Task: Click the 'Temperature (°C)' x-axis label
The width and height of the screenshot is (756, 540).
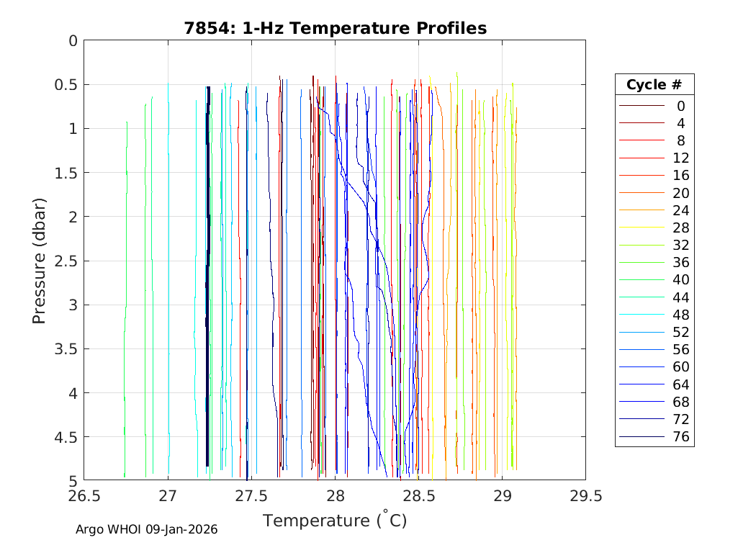Action: click(x=334, y=521)
